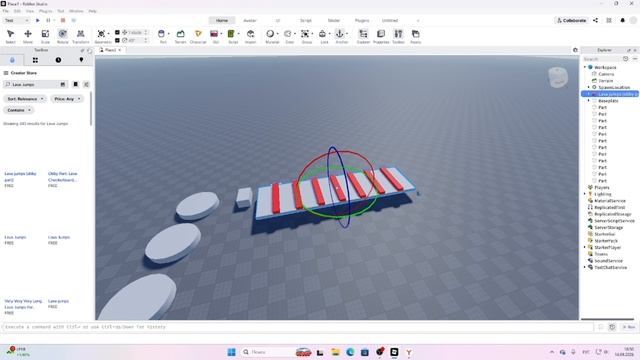Open the Material picker icon

click(270, 34)
